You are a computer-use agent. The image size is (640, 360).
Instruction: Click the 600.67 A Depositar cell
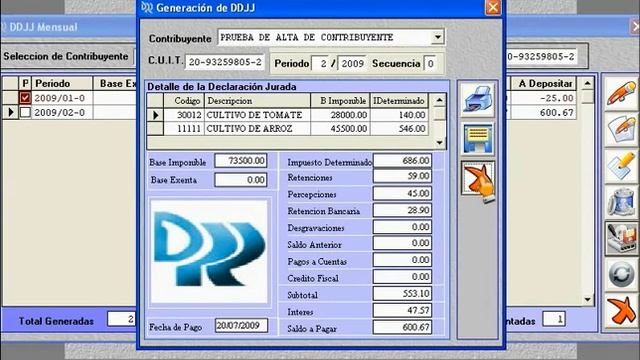pos(544,112)
